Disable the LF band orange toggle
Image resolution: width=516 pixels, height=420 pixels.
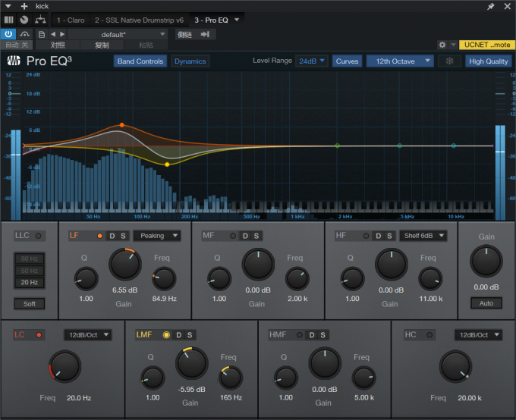click(x=99, y=236)
